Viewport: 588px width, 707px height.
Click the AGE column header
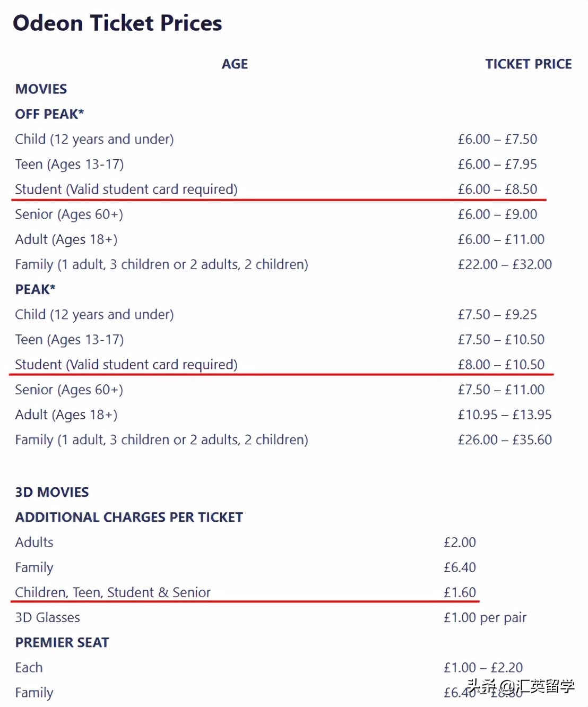point(235,64)
